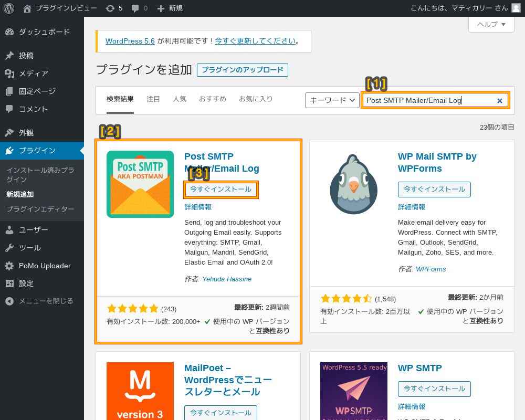The width and height of the screenshot is (525, 420).
Task: Click the ツール wrench icon
Action: coord(9,248)
